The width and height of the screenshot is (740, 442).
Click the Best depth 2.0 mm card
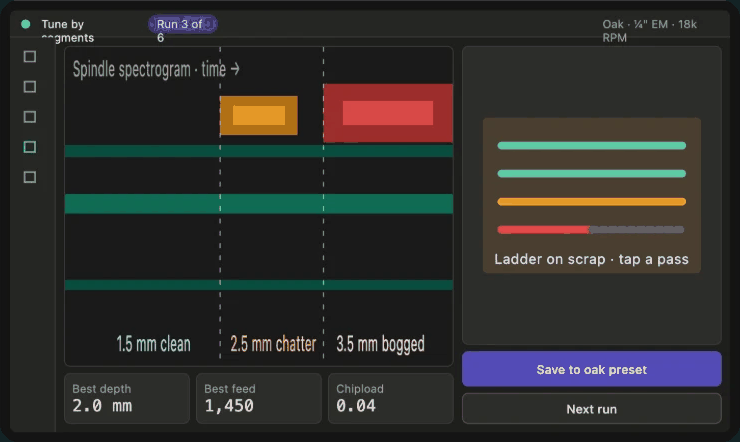pyautogui.click(x=126, y=398)
